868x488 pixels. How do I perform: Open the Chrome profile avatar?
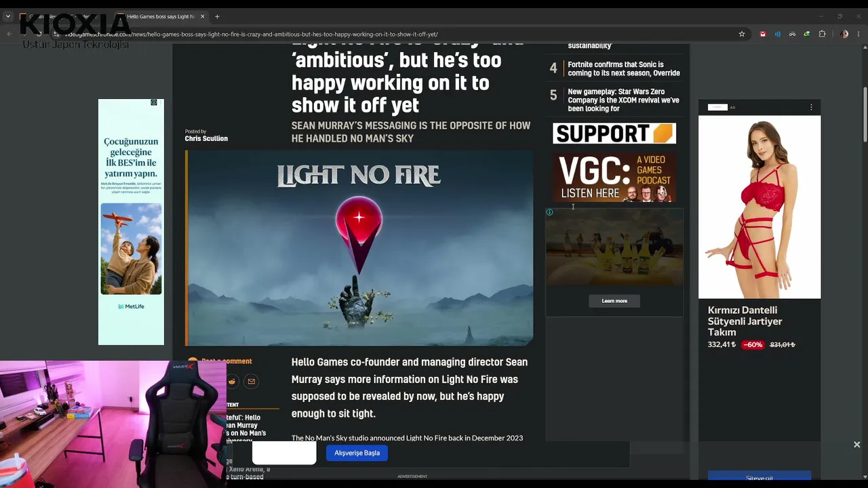[844, 34]
